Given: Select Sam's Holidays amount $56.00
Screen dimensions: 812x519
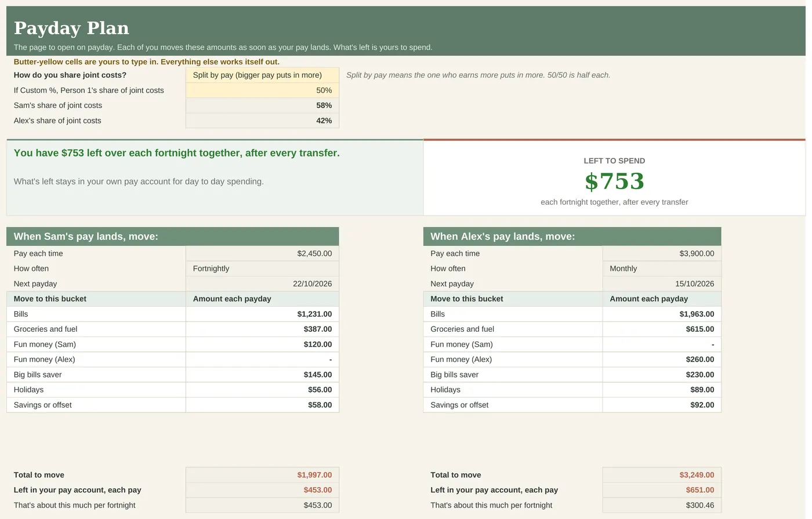Looking at the screenshot, I should (262, 390).
